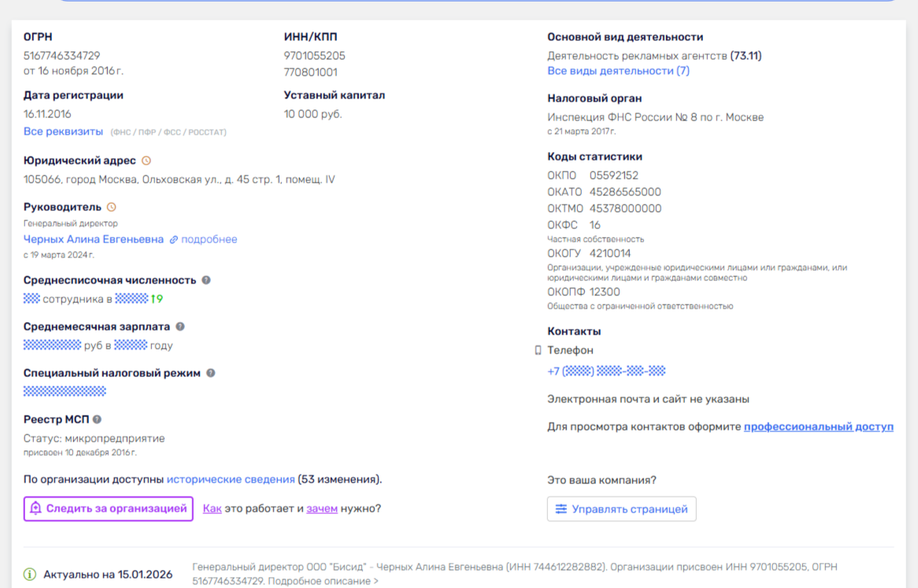
Task: Select Уставный капитал value 10 000 руб.
Action: pos(313,114)
